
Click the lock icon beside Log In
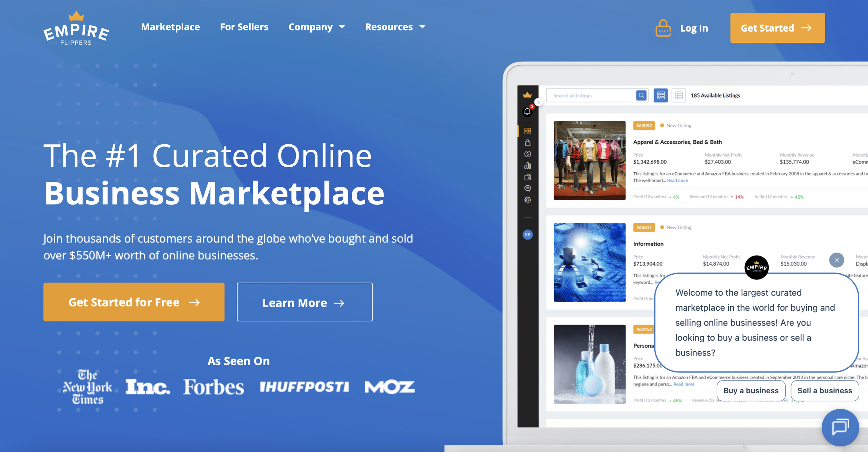click(663, 28)
